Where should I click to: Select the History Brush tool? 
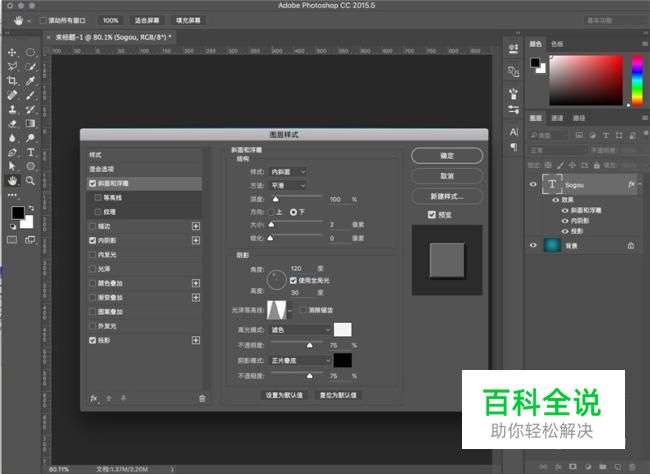tap(30, 109)
